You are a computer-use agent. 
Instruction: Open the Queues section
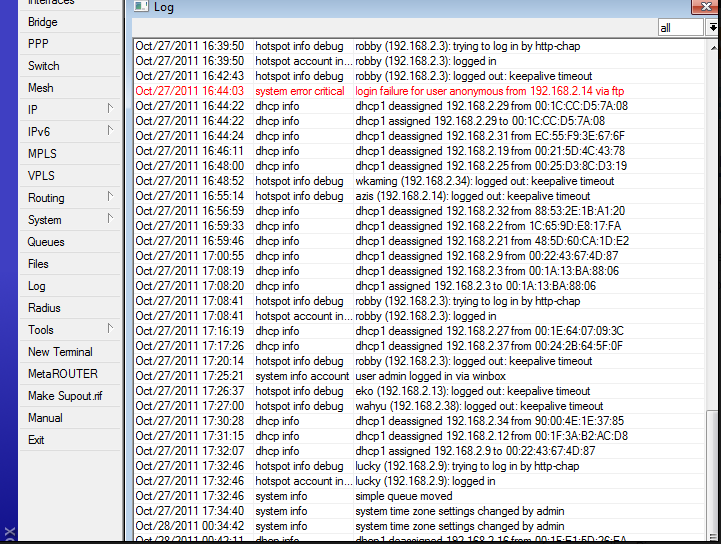46,242
